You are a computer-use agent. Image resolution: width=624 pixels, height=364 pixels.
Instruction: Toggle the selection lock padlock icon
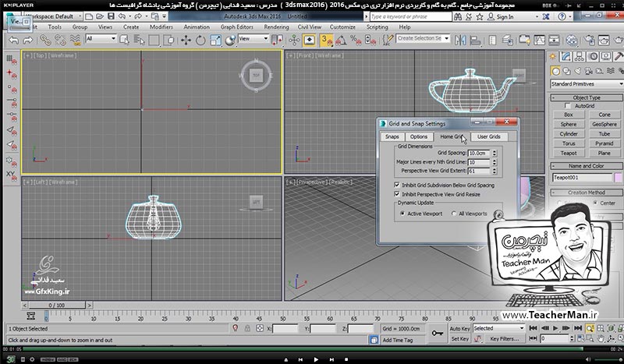click(x=247, y=328)
